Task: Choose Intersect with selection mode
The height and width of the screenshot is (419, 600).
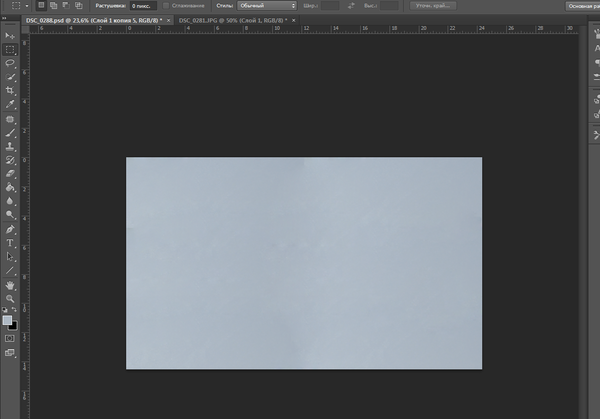Action: [x=79, y=5]
